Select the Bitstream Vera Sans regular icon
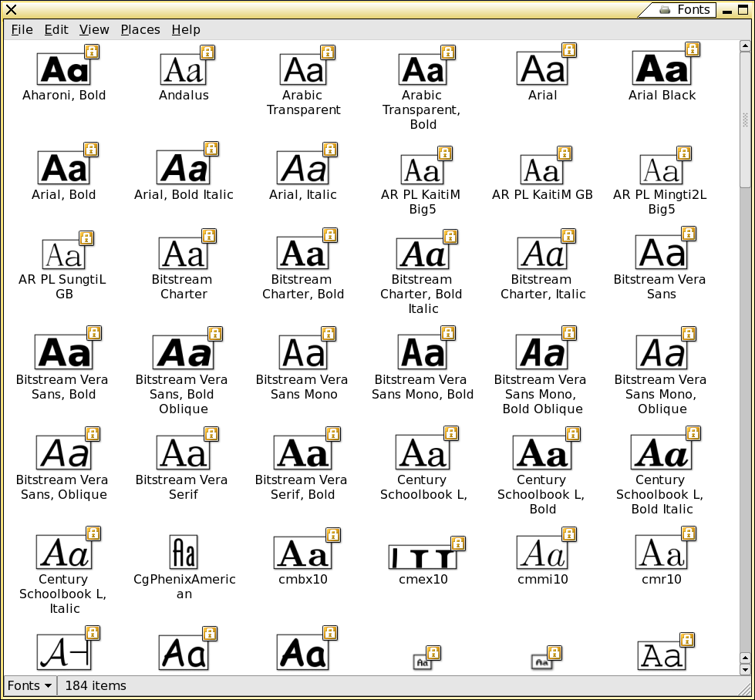Image resolution: width=755 pixels, height=700 pixels. point(662,252)
